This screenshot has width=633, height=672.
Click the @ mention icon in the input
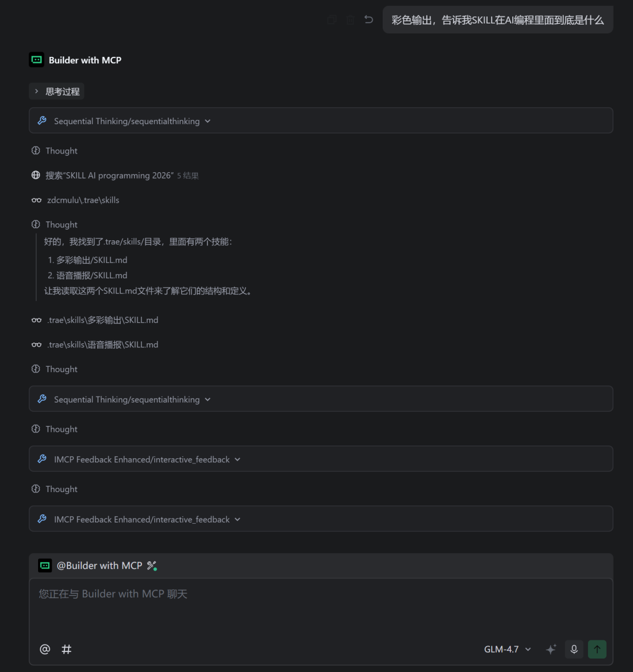[x=45, y=649]
